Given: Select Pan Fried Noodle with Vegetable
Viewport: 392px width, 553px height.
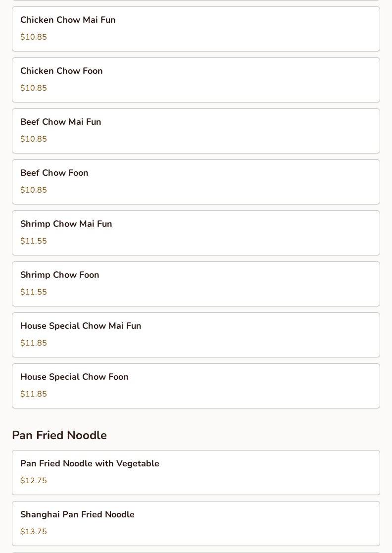Looking at the screenshot, I should (x=90, y=464).
